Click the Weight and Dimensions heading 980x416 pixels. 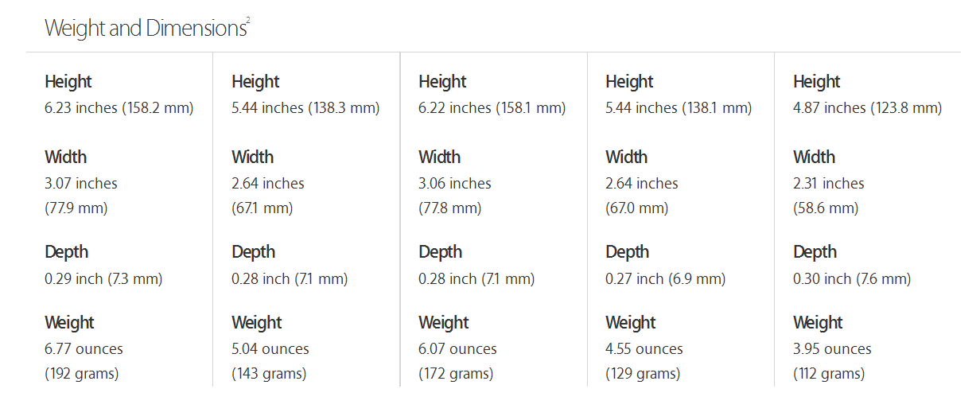[x=145, y=29]
